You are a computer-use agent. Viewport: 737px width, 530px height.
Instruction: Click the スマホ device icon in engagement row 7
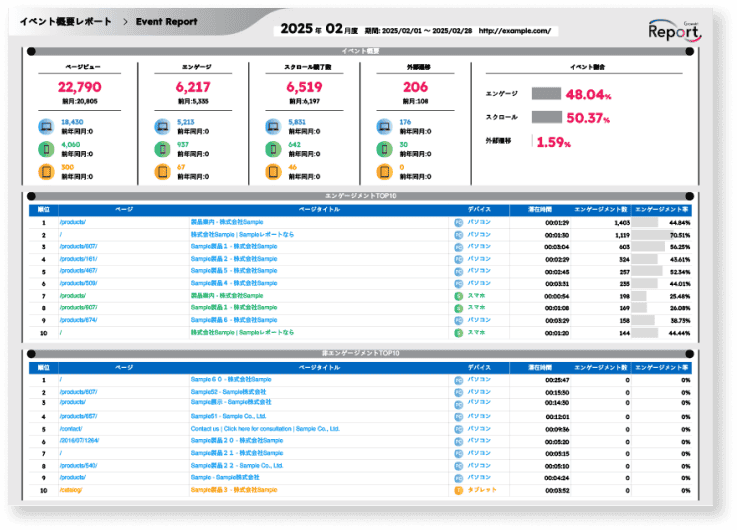point(459,296)
